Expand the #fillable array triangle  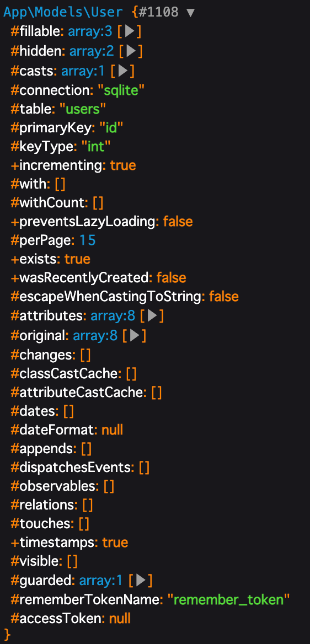click(x=130, y=31)
